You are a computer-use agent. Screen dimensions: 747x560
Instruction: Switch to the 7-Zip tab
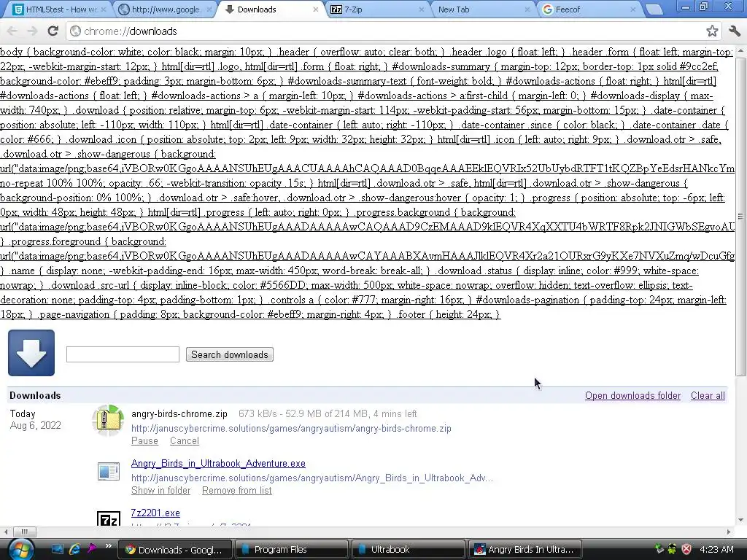tap(376, 9)
